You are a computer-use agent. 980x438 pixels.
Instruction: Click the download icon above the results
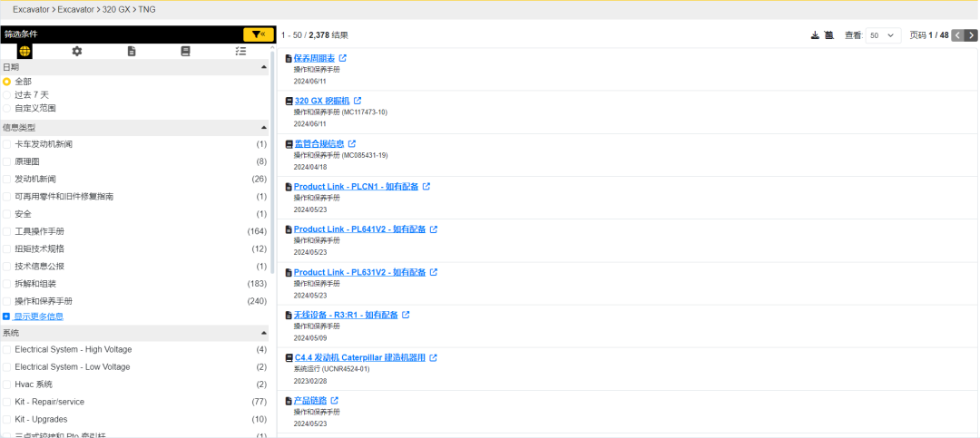815,35
